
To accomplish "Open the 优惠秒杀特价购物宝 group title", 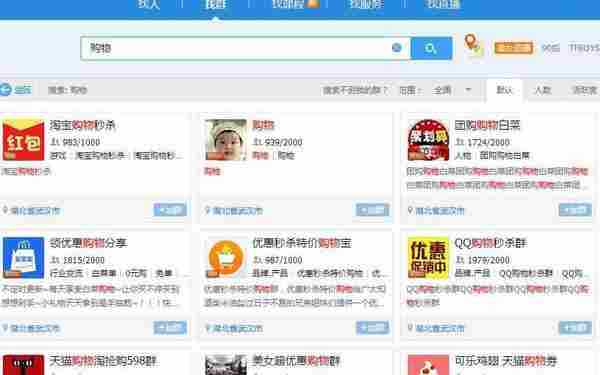I will (x=302, y=243).
